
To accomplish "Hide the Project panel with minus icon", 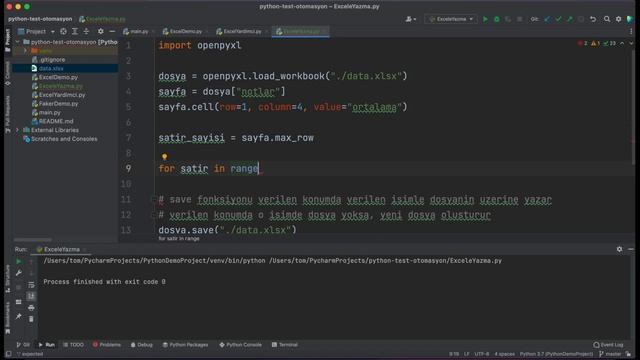I will (112, 31).
